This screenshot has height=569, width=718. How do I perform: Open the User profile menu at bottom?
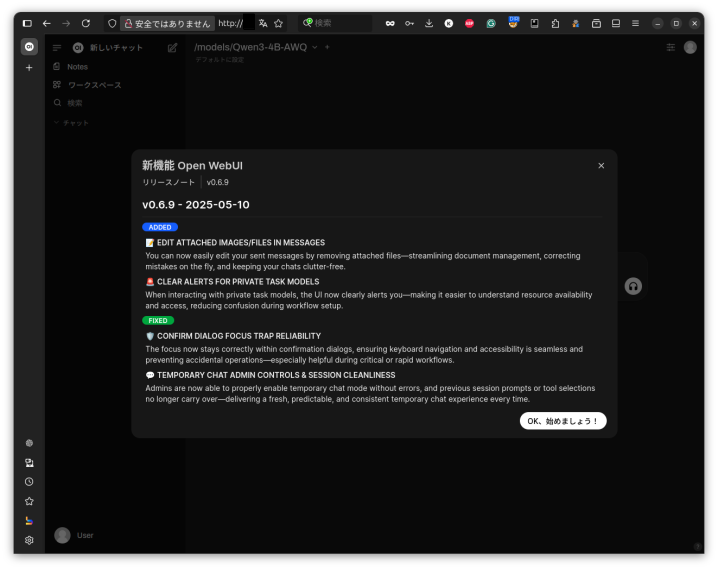click(x=74, y=535)
